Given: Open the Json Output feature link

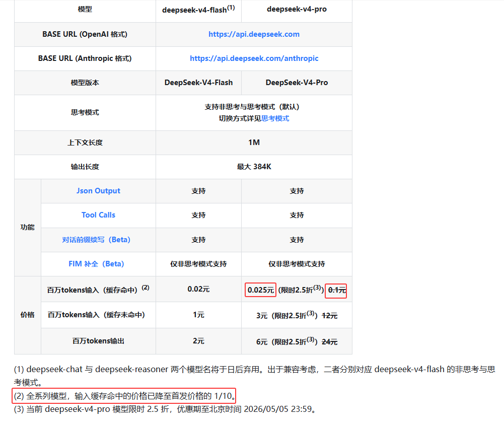Looking at the screenshot, I should point(98,191).
